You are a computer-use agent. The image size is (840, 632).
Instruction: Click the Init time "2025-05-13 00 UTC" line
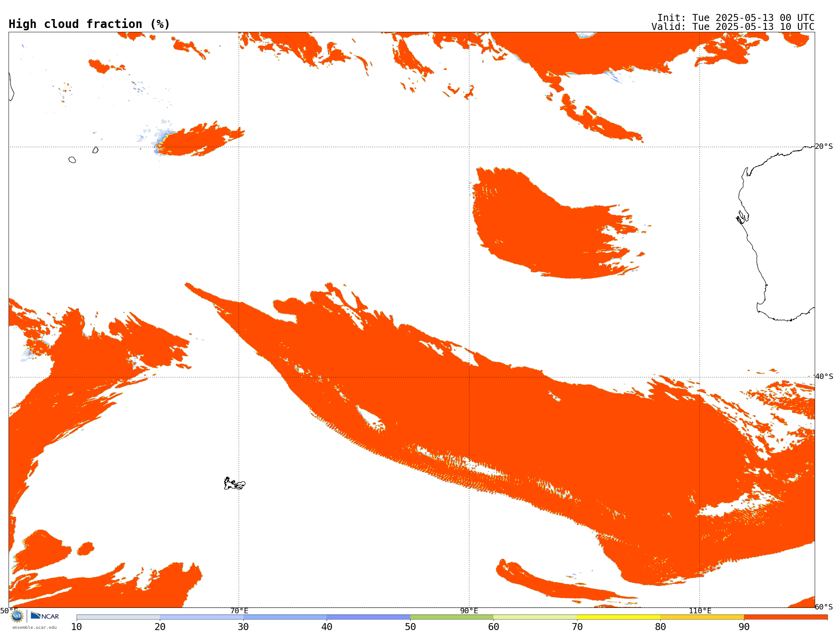pos(736,18)
